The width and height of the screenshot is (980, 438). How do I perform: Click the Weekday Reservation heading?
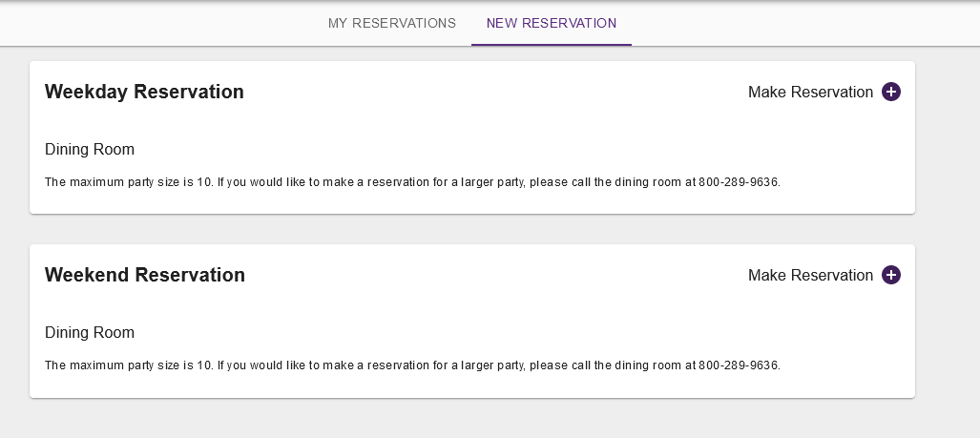pyautogui.click(x=144, y=92)
